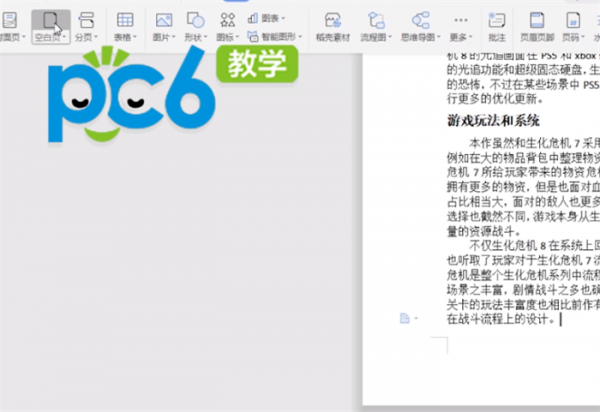Open the 分页 dropdown arrow
Screen dimensions: 600x412
(96, 37)
